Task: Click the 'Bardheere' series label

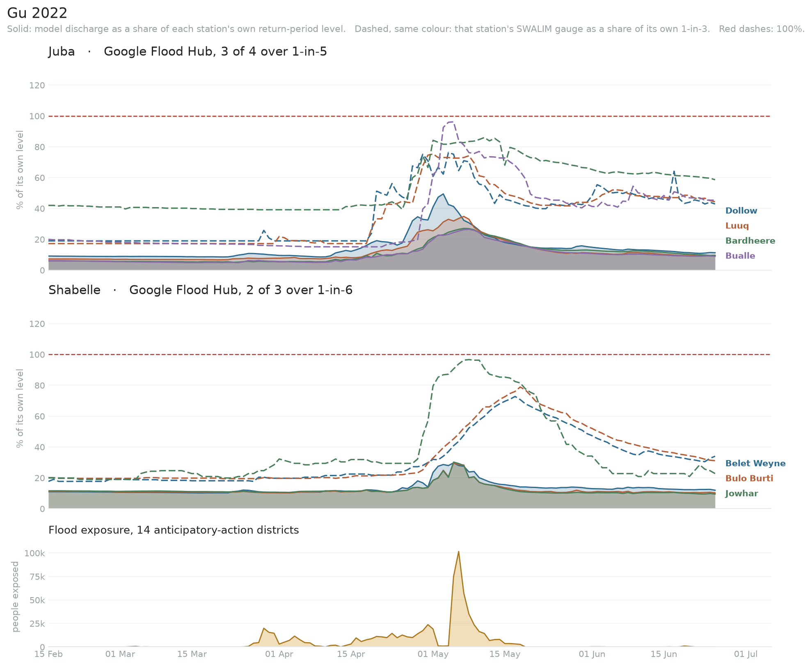Action: tap(750, 241)
